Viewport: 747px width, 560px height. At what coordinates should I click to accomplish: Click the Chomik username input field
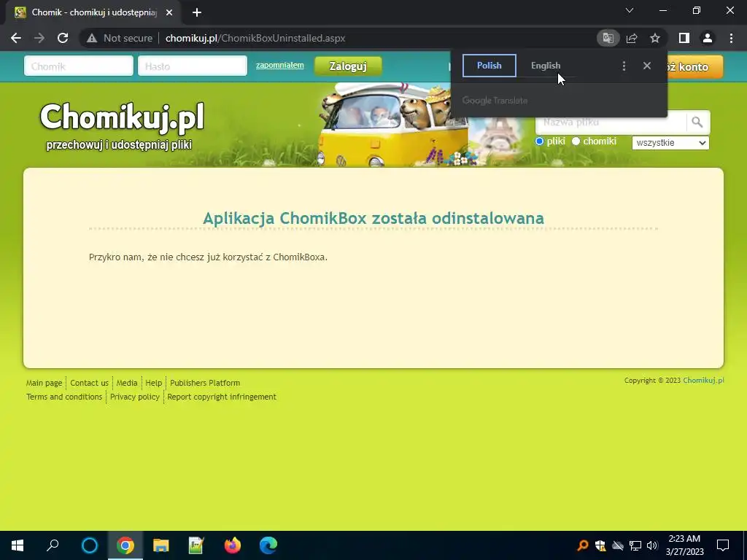click(x=79, y=66)
